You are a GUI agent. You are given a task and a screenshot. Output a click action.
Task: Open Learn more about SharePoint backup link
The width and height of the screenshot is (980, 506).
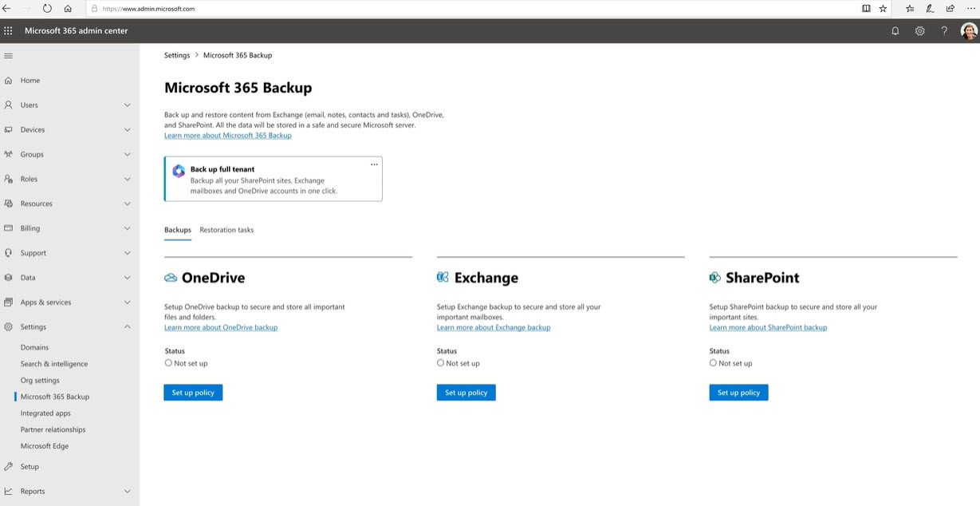pyautogui.click(x=768, y=328)
